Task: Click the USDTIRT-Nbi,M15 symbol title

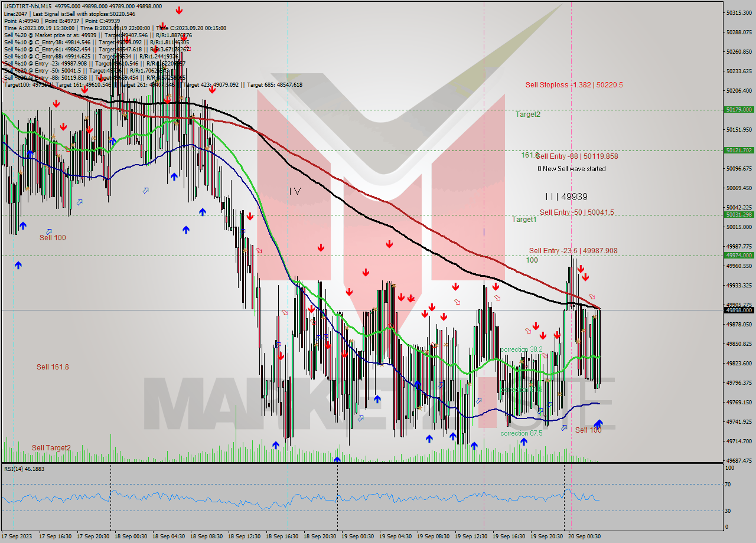Action: click(x=27, y=6)
